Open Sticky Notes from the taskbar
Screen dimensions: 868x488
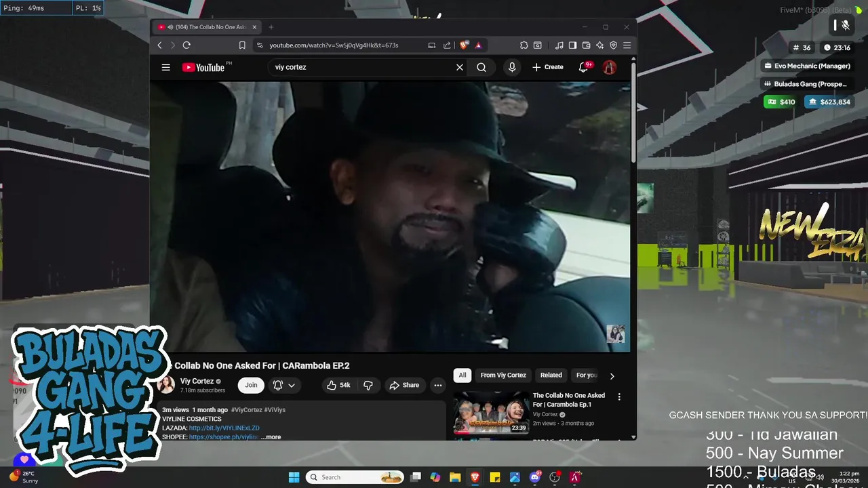click(x=495, y=477)
